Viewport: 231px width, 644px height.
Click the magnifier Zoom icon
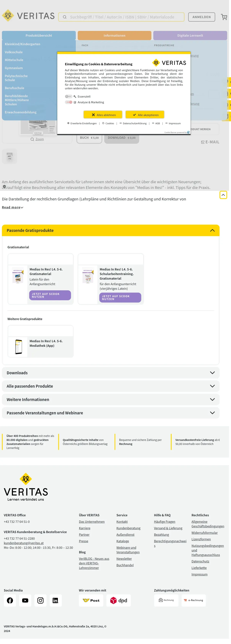[32, 139]
